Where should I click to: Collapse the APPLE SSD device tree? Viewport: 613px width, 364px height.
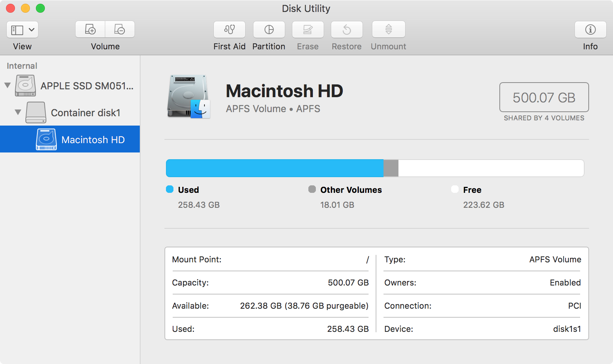click(7, 85)
